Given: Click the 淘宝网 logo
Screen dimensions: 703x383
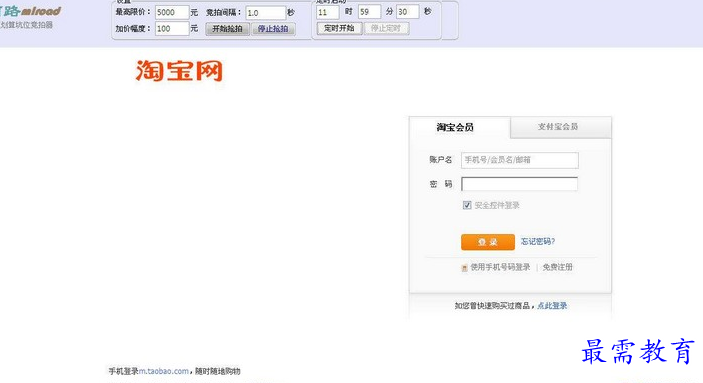Looking at the screenshot, I should click(x=179, y=71).
